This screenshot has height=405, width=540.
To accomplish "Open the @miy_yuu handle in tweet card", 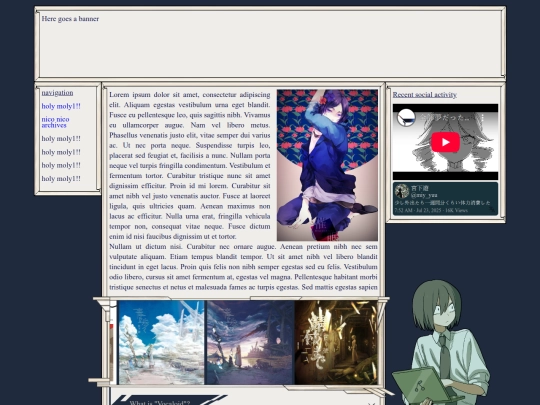I will (424, 195).
